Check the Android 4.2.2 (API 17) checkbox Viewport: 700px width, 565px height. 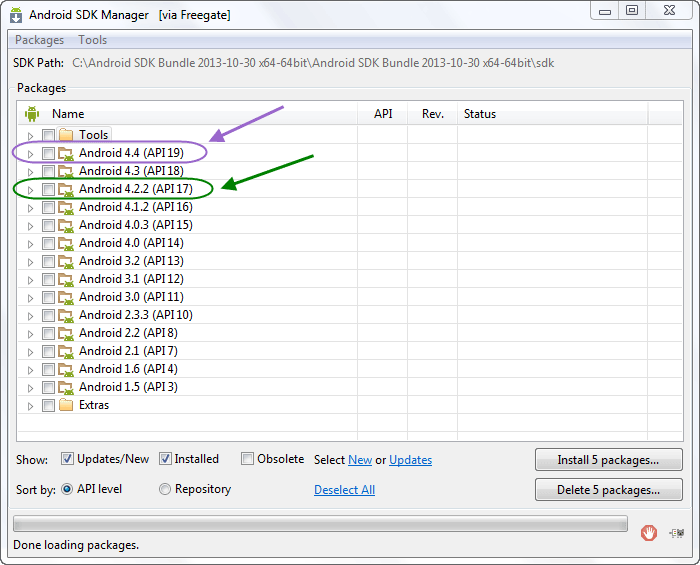[48, 190]
